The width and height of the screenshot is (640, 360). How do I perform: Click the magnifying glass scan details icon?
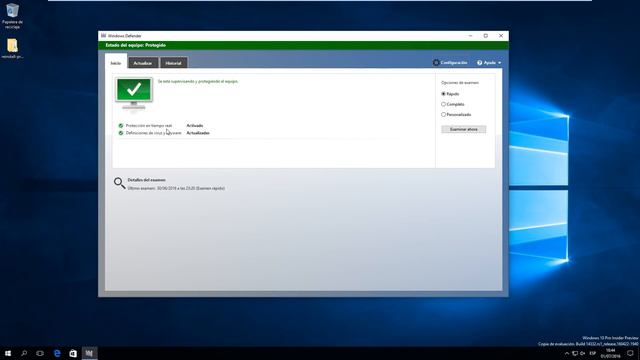(x=120, y=183)
